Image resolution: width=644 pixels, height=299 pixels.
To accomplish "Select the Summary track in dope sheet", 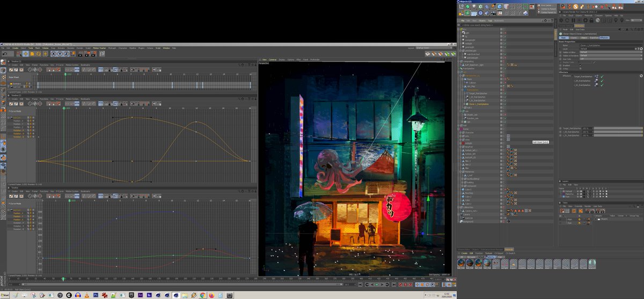I will pyautogui.click(x=17, y=84).
